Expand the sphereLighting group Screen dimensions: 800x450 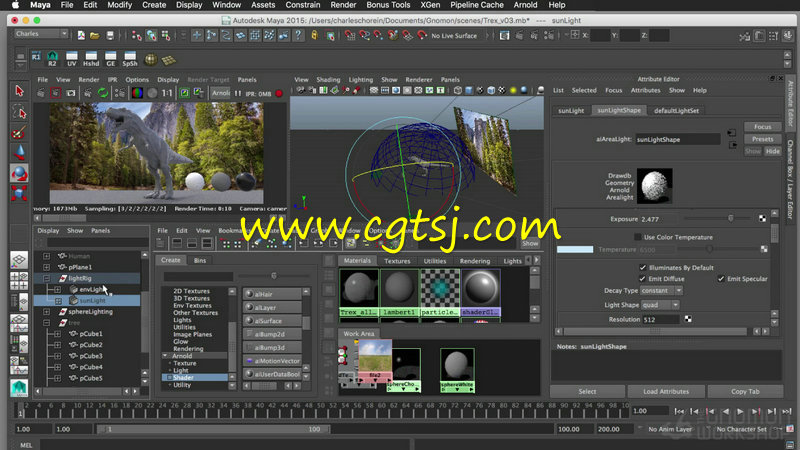click(x=46, y=311)
